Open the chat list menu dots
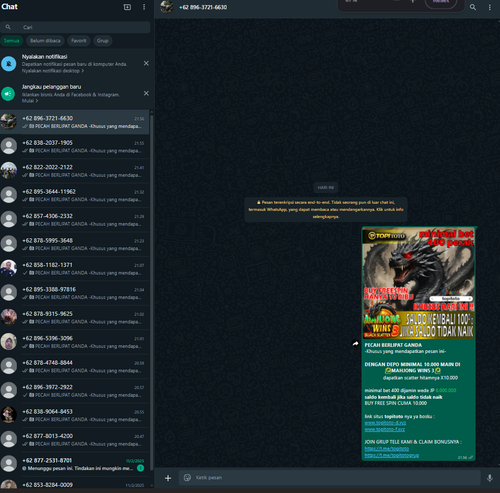Image resolution: width=500 pixels, height=493 pixels. point(144,7)
